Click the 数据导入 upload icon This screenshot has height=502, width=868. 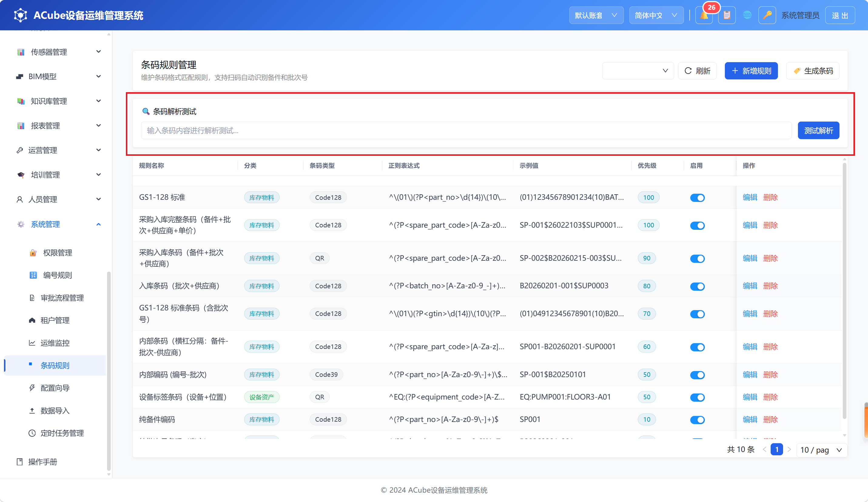pyautogui.click(x=32, y=410)
